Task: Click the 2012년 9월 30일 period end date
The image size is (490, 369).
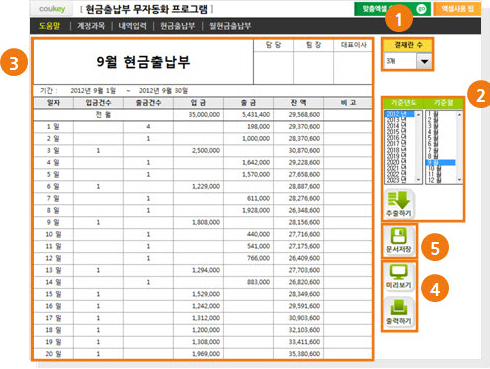Action: pos(163,91)
